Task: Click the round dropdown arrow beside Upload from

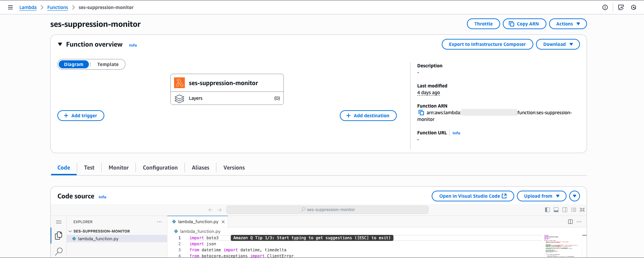Action: pyautogui.click(x=575, y=196)
